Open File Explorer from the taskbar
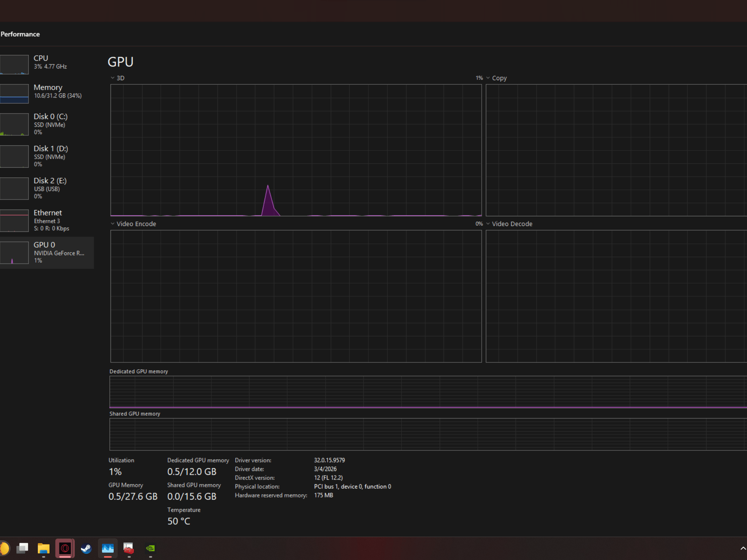Image resolution: width=747 pixels, height=560 pixels. click(x=43, y=548)
